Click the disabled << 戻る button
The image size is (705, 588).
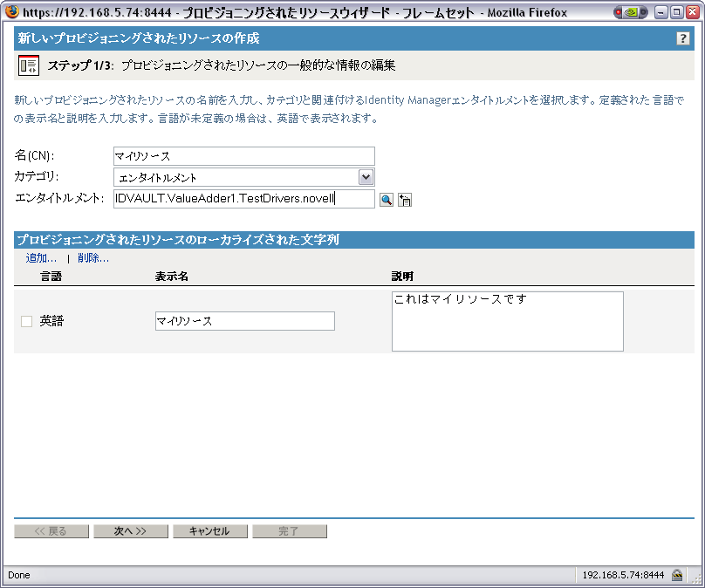(51, 531)
